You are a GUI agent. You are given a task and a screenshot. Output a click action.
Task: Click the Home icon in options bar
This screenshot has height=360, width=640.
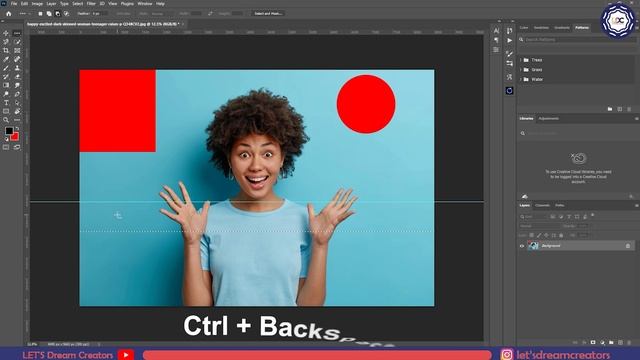coord(8,13)
